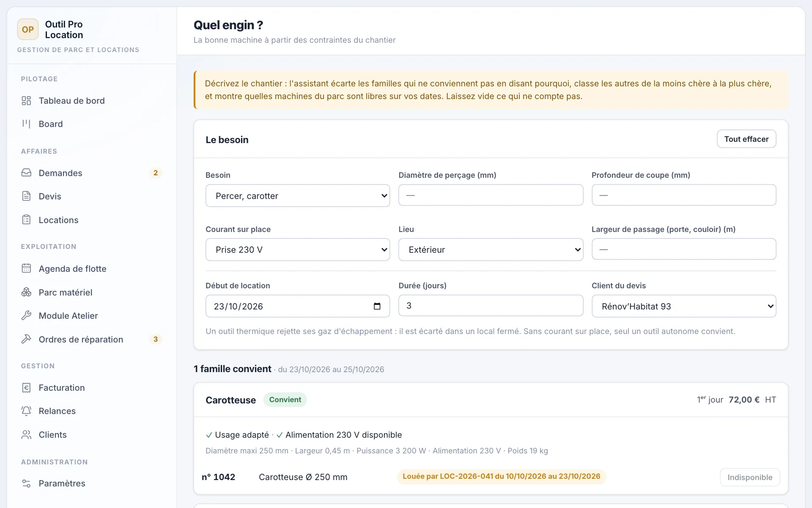The height and width of the screenshot is (508, 812).
Task: Open Tableau de bord dashboard icon
Action: click(26, 101)
